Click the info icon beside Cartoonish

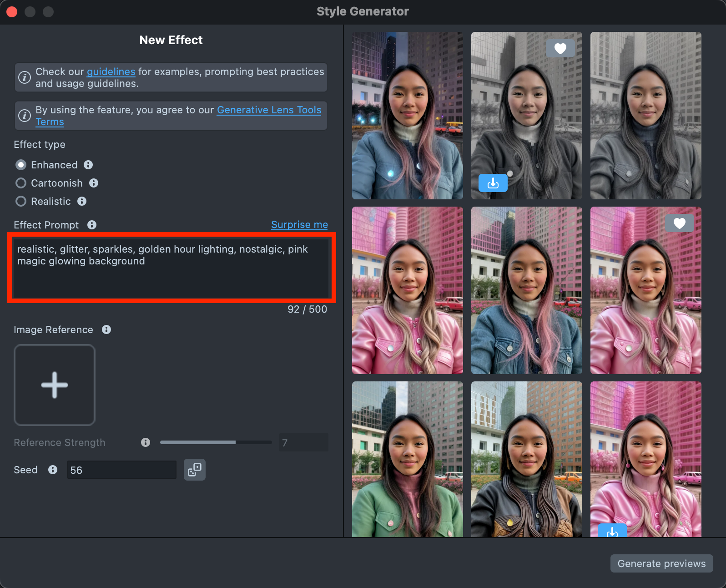94,183
